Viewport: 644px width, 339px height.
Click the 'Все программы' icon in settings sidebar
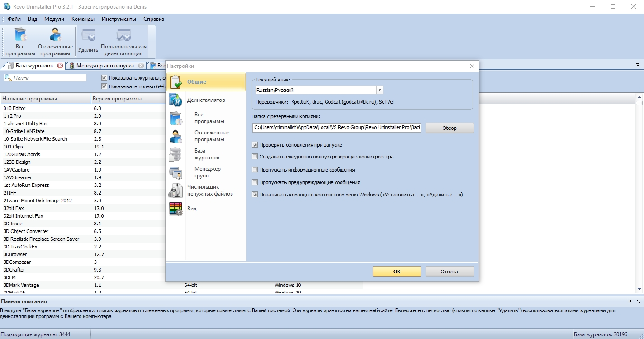(175, 118)
